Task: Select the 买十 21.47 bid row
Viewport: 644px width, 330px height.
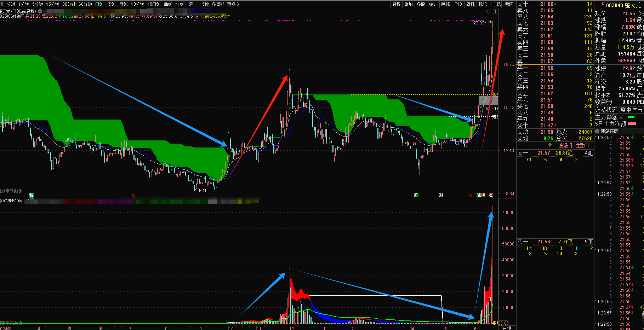Action: 555,125
